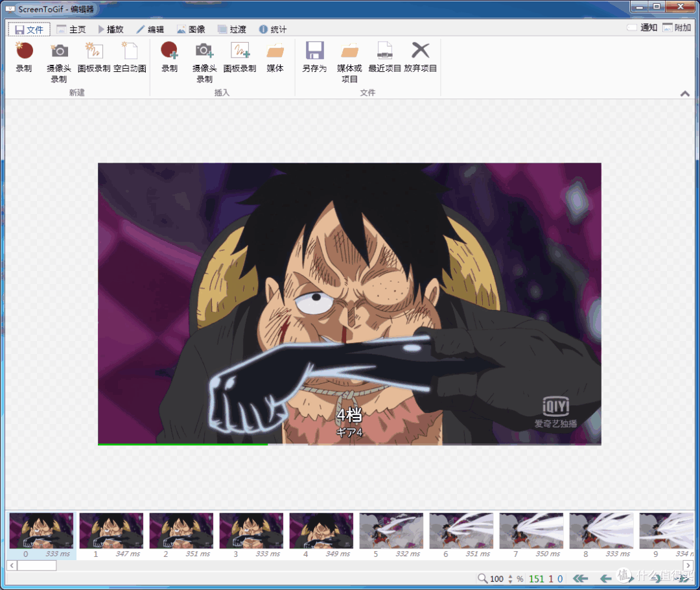Open the 通知 notifications panel
Viewport: 700px width, 590px height.
pos(642,28)
